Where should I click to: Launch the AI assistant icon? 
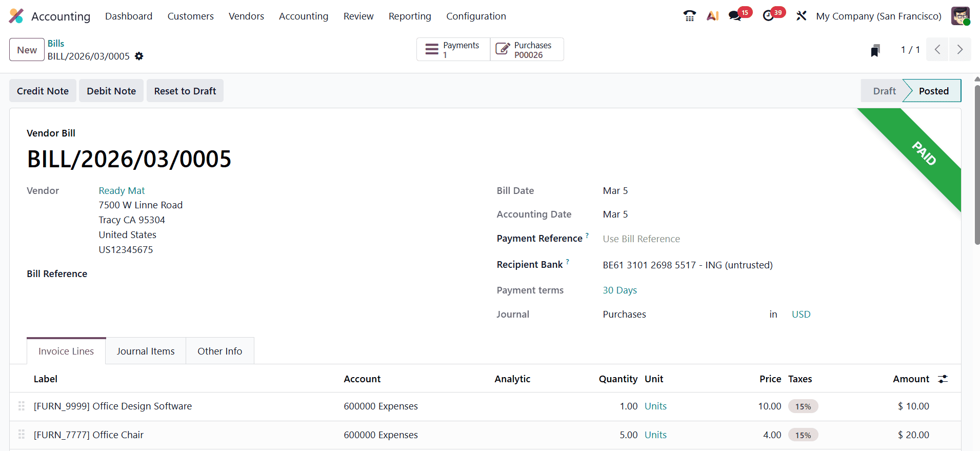tap(712, 16)
